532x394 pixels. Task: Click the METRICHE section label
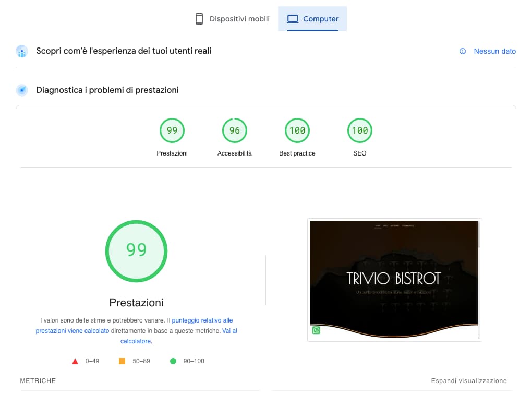[x=38, y=381]
